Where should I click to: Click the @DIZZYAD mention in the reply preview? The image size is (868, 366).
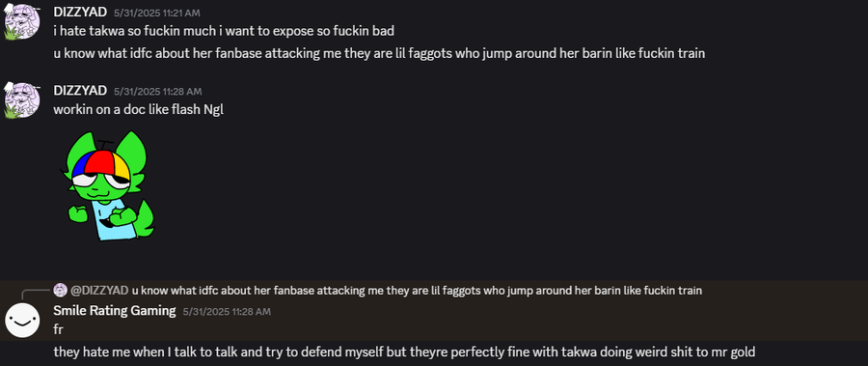coord(99,290)
